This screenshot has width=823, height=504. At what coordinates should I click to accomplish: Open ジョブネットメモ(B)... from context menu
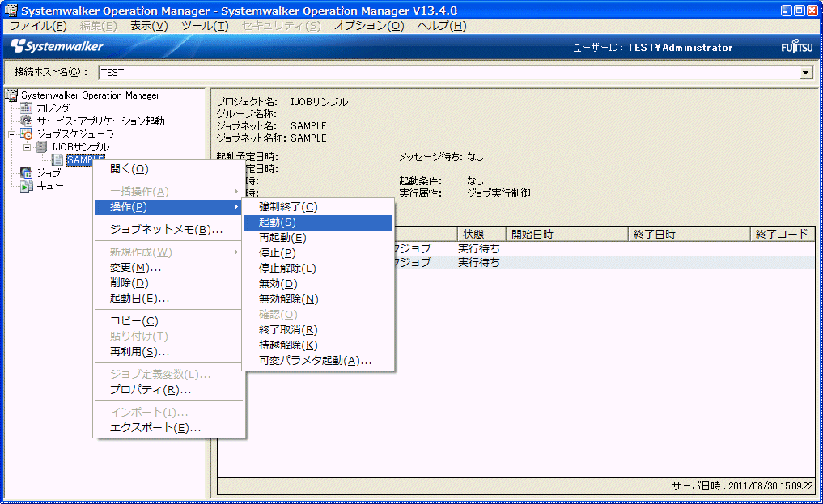[168, 230]
